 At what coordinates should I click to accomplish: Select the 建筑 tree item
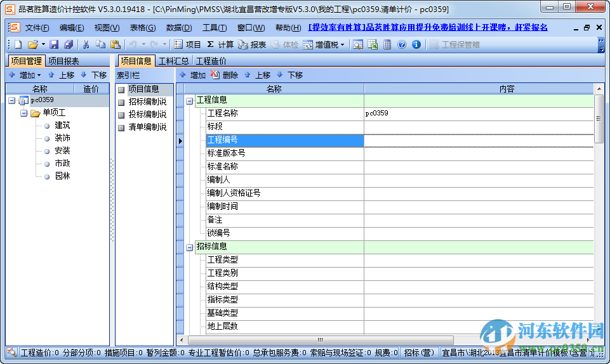pos(62,126)
